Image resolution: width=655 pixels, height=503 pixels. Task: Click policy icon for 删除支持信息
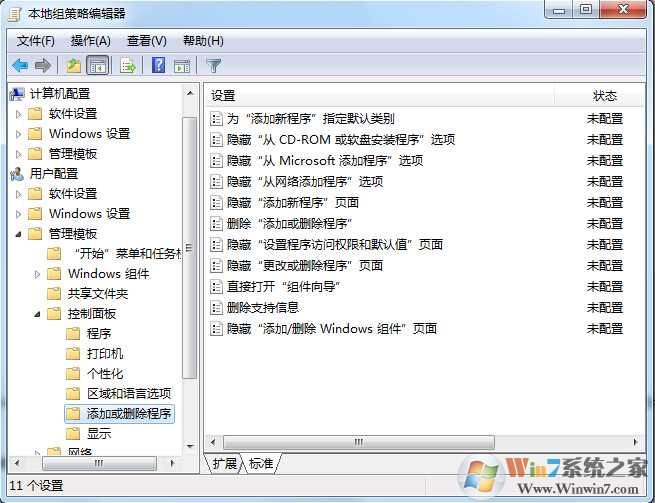(216, 308)
